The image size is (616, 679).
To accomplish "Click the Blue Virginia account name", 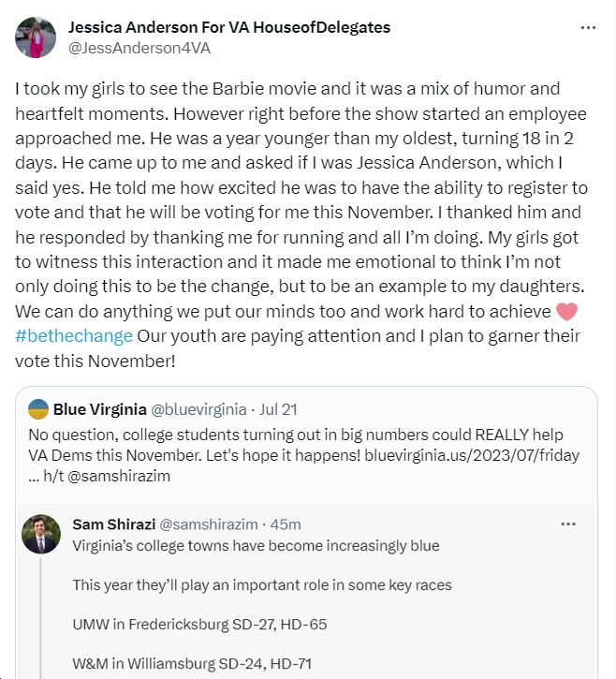I will point(98,409).
